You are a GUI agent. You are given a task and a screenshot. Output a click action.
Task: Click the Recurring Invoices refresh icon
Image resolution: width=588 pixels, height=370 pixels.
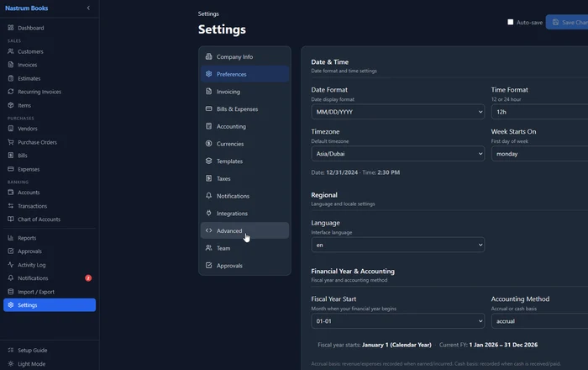10,92
